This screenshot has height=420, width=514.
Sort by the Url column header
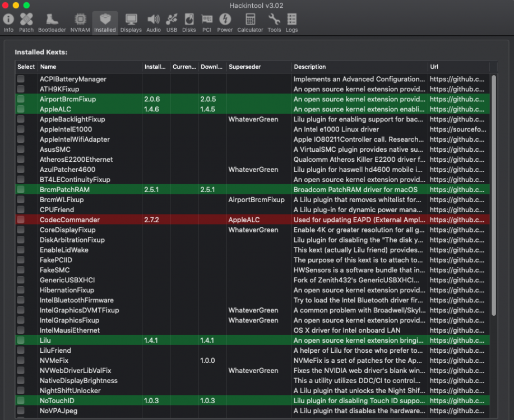(459, 67)
